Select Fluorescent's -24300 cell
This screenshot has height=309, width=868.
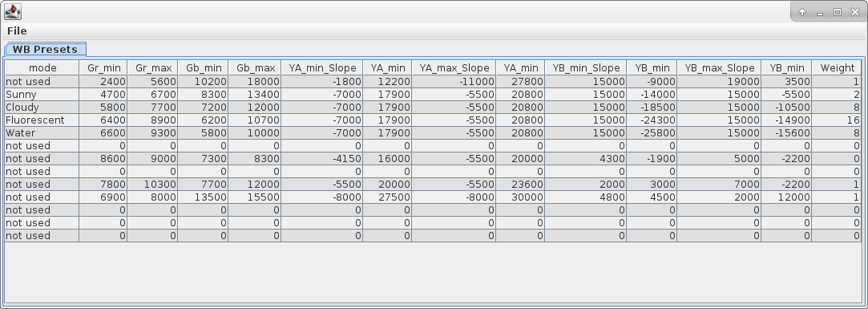tap(652, 120)
